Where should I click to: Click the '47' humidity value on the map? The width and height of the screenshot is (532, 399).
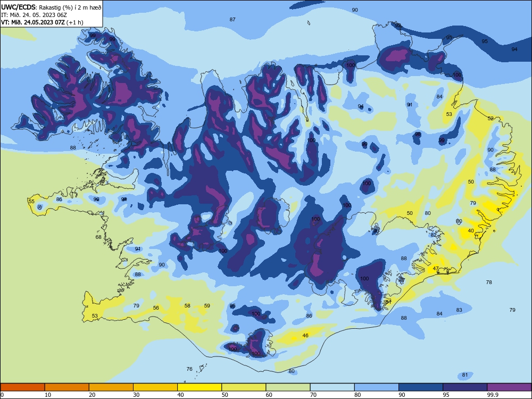point(436,268)
